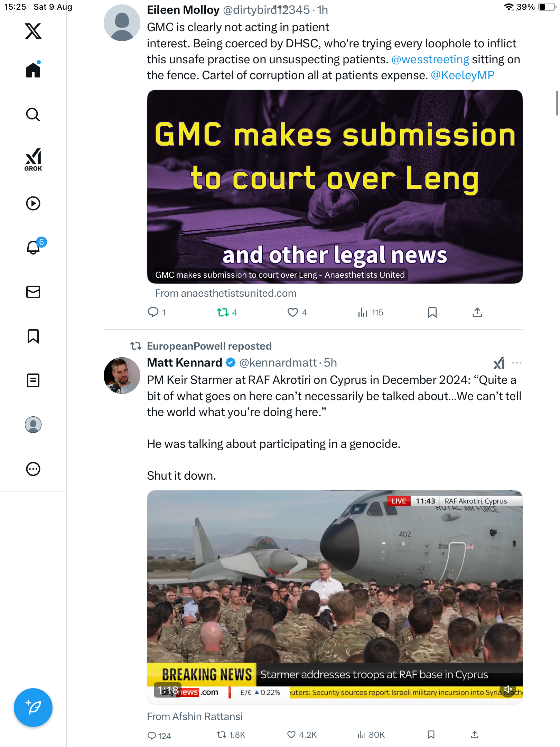
Task: Open Grok from the sidebar
Action: point(33,160)
